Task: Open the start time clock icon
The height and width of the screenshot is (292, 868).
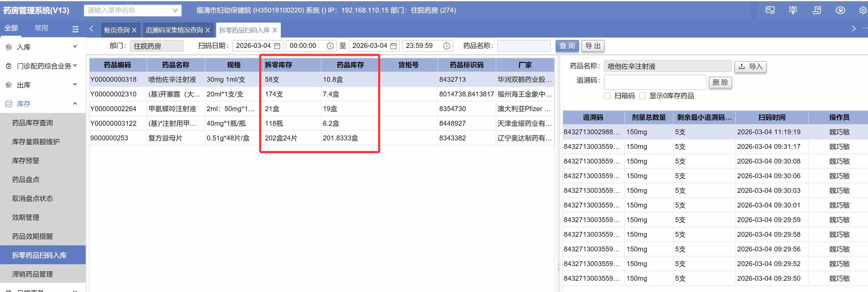Action: click(x=330, y=46)
